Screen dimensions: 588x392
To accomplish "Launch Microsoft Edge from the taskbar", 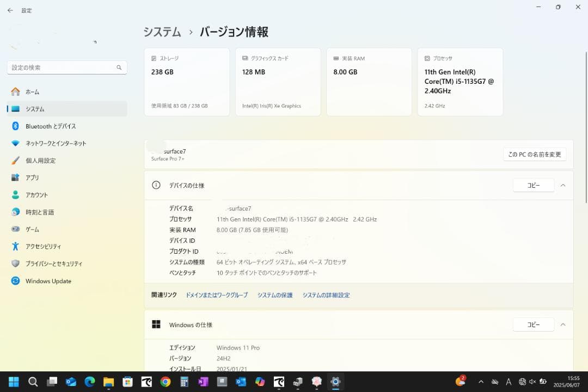I will [90, 382].
